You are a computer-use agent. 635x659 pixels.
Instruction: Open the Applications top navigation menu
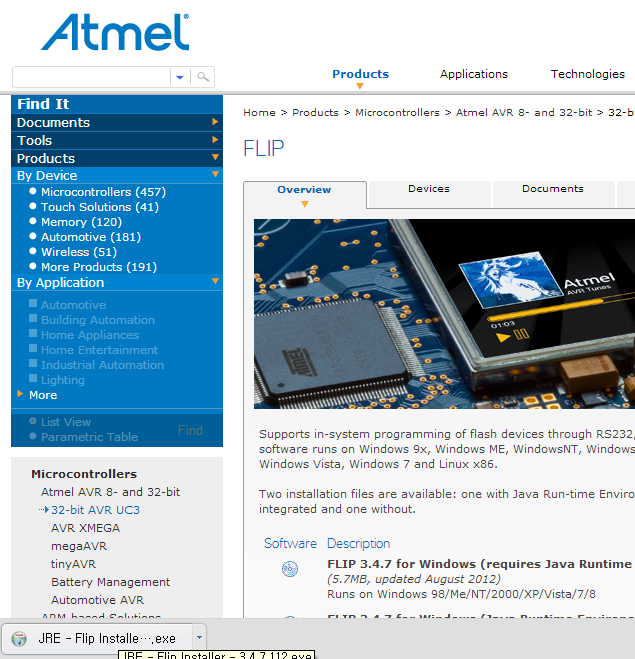tap(474, 74)
